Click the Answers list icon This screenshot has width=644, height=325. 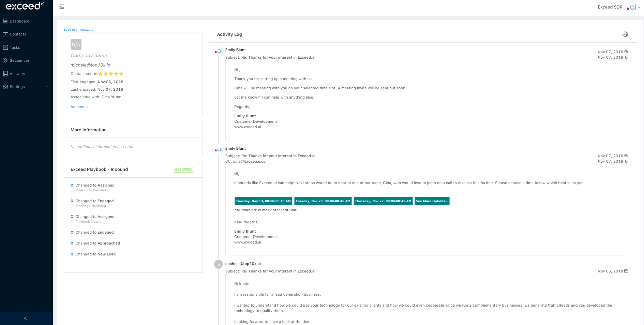pos(5,74)
